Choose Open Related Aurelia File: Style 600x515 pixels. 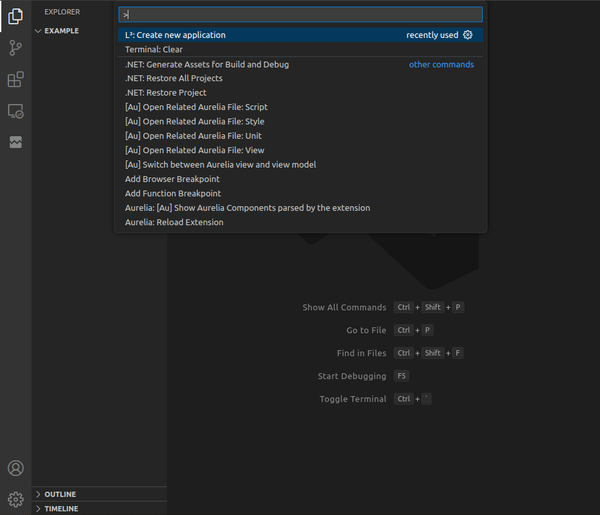tap(300, 121)
